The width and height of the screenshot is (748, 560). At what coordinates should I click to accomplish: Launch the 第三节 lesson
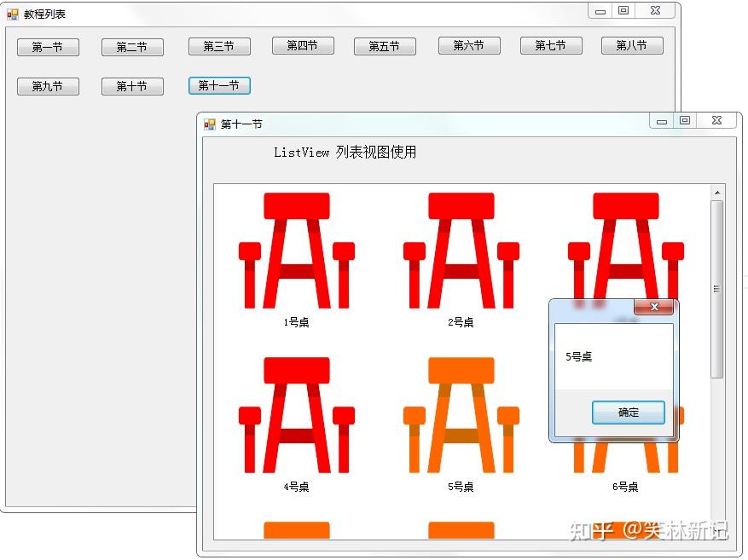pos(219,47)
